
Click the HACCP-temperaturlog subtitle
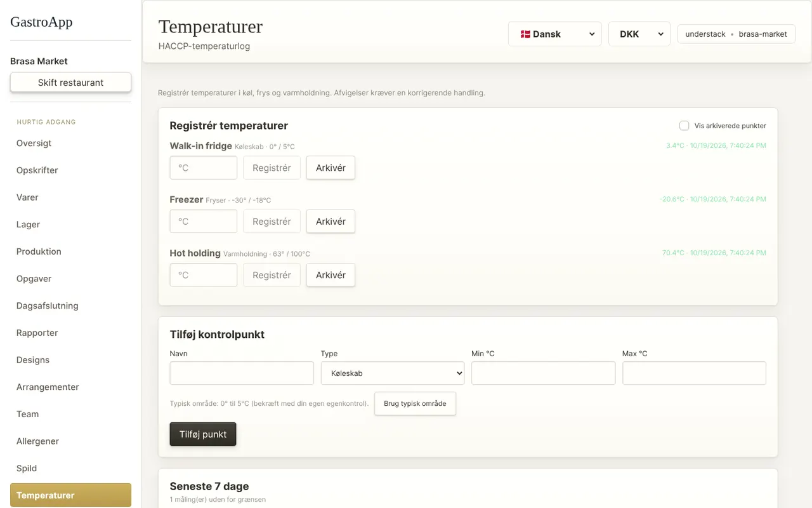204,46
